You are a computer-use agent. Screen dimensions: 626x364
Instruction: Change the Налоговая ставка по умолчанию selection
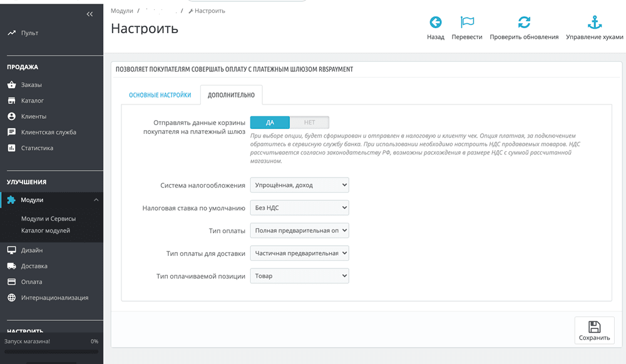click(x=300, y=207)
